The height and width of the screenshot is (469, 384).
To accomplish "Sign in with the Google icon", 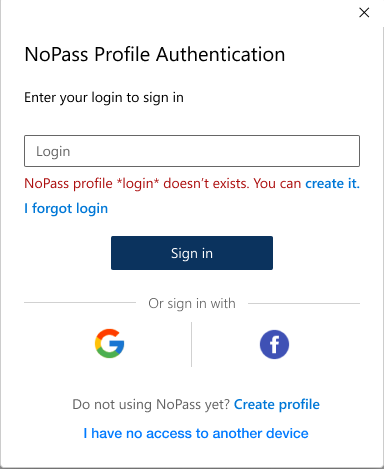I will [x=109, y=343].
